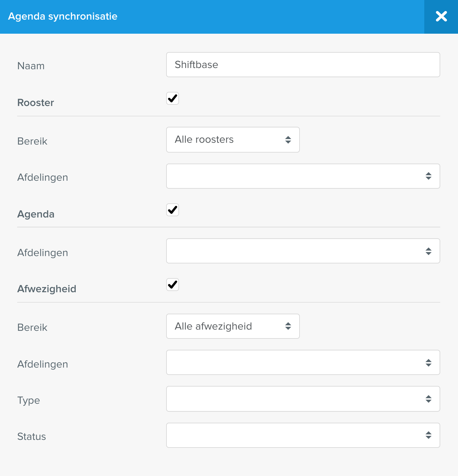Open the Alle roosters dropdown
This screenshot has height=476, width=458.
(233, 140)
